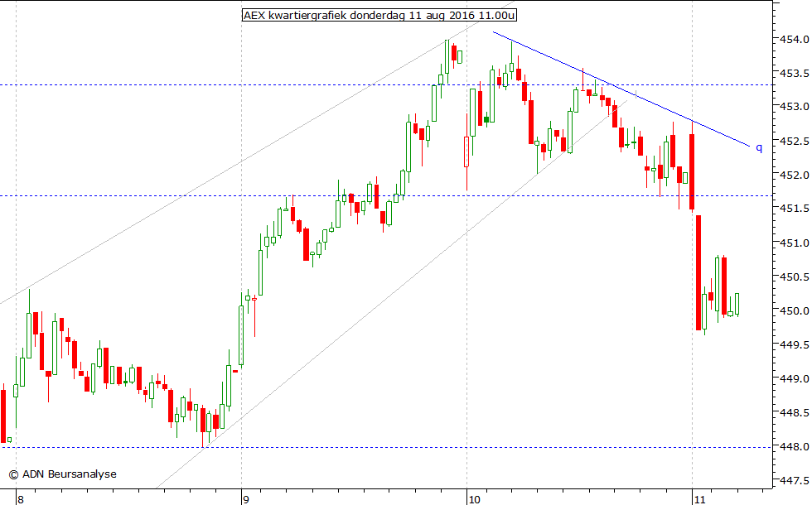812x505 pixels.
Task: Click the 451.5 price axis label
Action: [x=795, y=209]
